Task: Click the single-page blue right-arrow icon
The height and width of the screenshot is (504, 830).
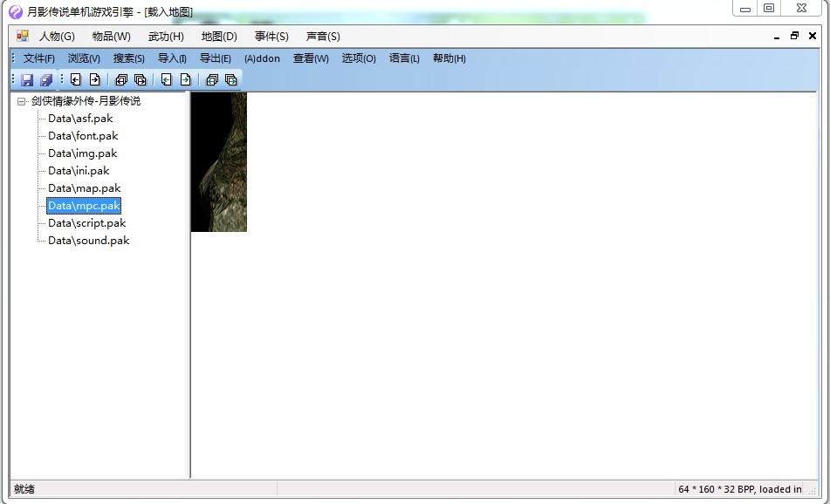Action: tap(95, 80)
